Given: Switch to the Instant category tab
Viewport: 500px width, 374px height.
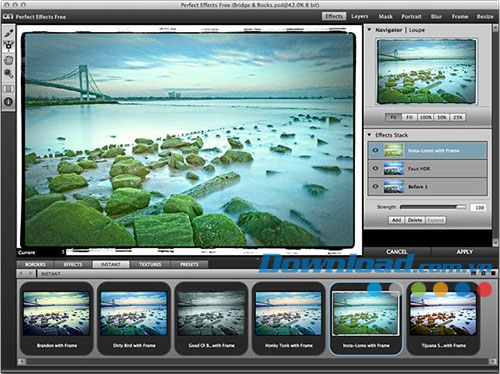Looking at the screenshot, I should point(111,264).
